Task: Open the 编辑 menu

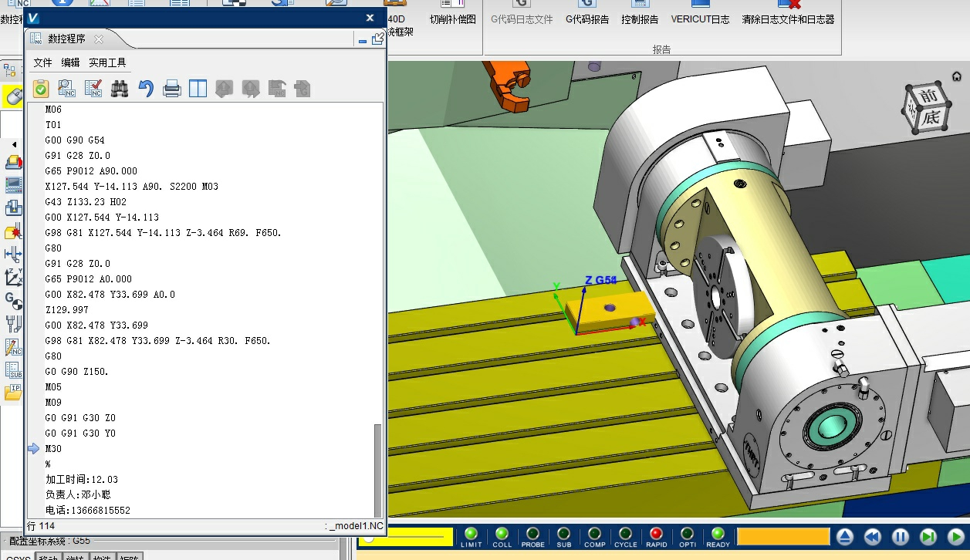Action: [x=70, y=62]
